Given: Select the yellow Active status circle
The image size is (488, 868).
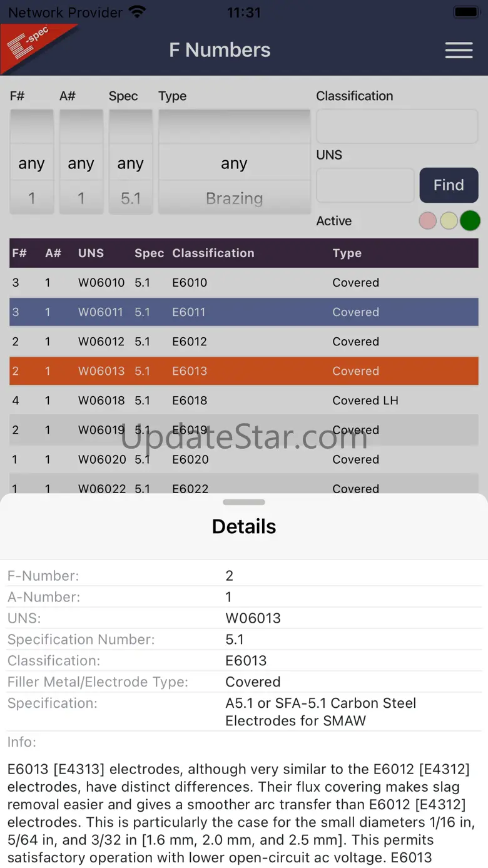Looking at the screenshot, I should coord(449,221).
